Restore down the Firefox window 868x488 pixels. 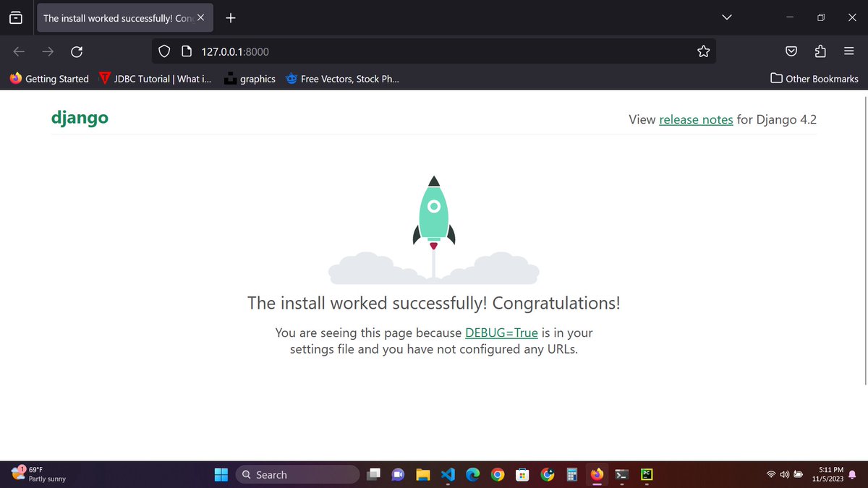[821, 17]
